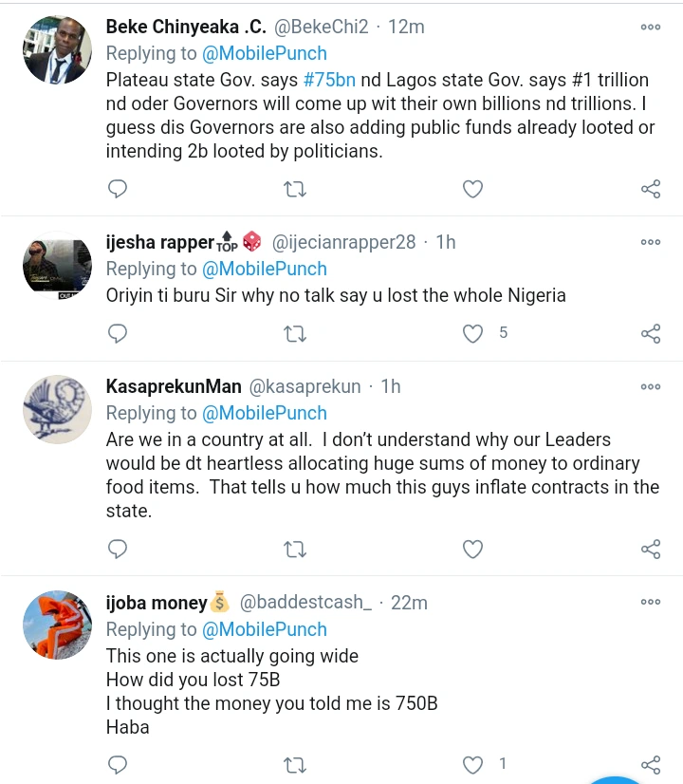The height and width of the screenshot is (784, 683).
Task: Like ijesha rapper's tweet with 5 likes
Action: [472, 333]
